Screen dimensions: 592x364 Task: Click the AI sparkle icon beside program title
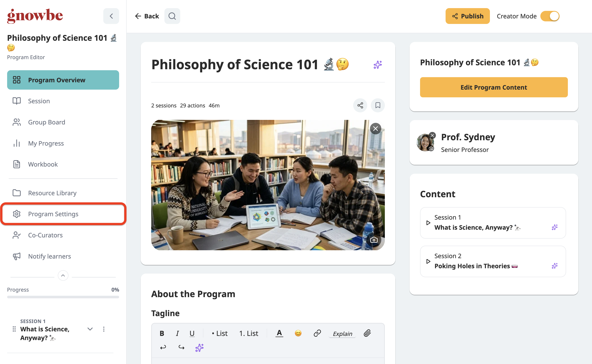click(378, 64)
